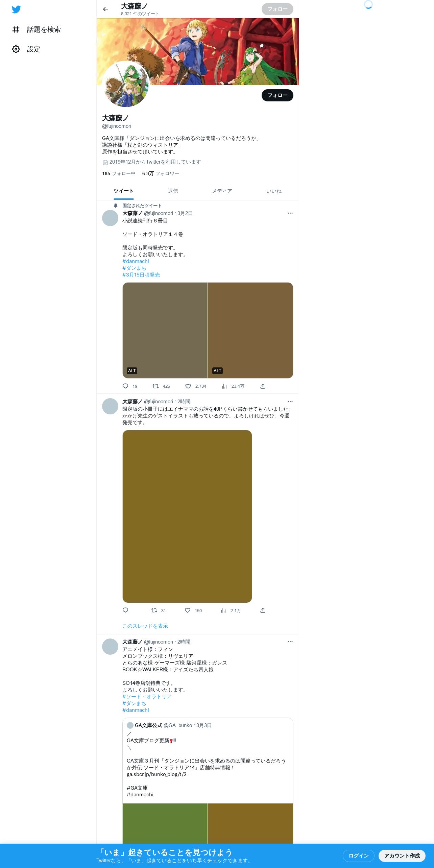Switch to the メディア tab
This screenshot has width=434, height=868.
(222, 191)
